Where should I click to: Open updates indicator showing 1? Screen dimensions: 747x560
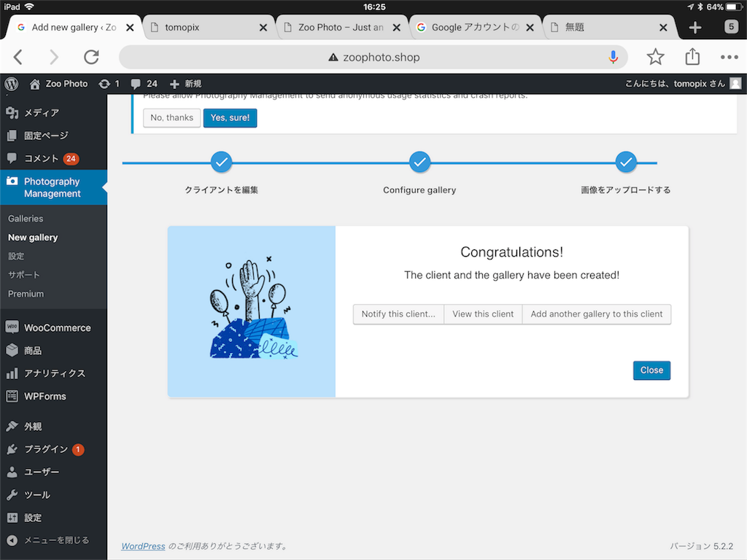[x=109, y=84]
